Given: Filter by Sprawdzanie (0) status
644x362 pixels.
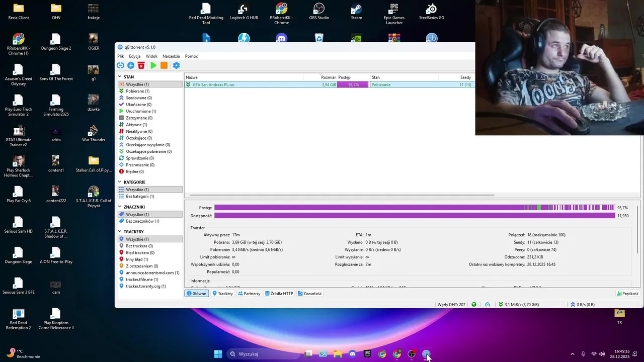Looking at the screenshot, I should point(150,158).
